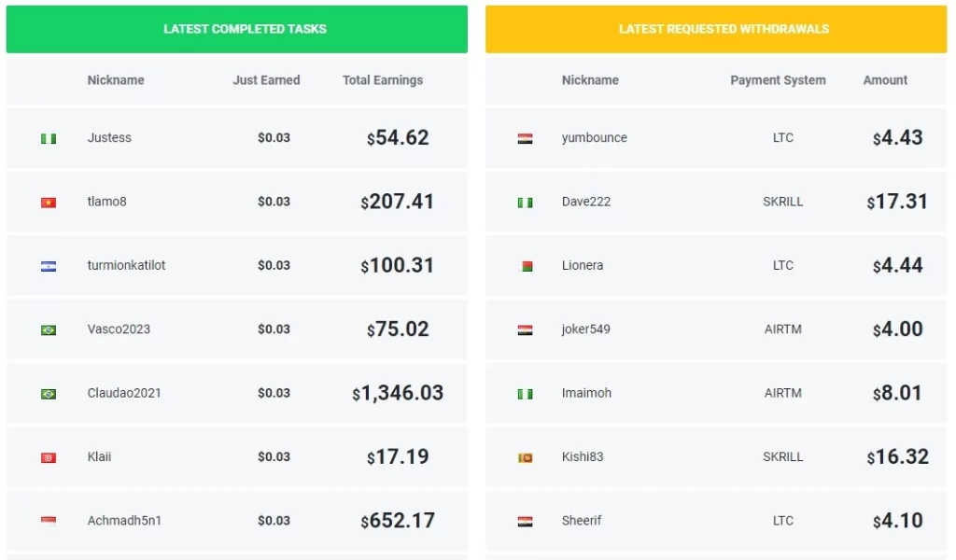Click the Just Earned column header
The width and height of the screenshot is (956, 560).
266,80
